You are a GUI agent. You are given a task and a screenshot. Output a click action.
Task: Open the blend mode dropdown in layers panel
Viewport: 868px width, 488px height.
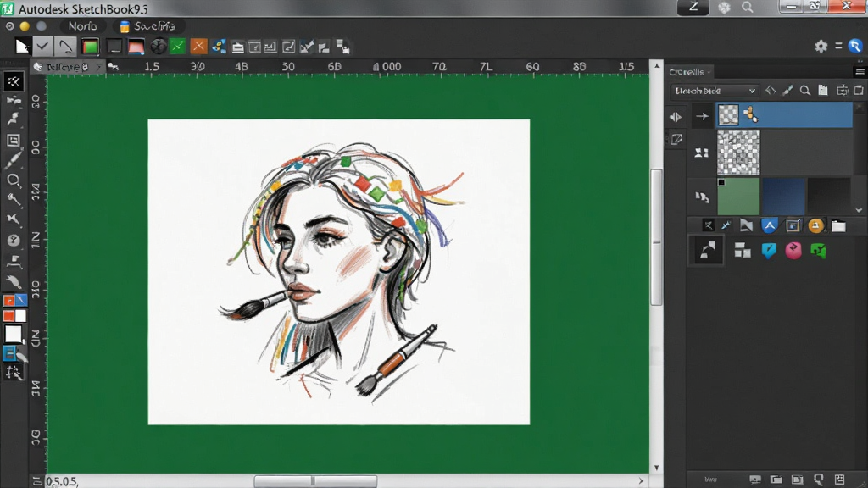coord(714,91)
